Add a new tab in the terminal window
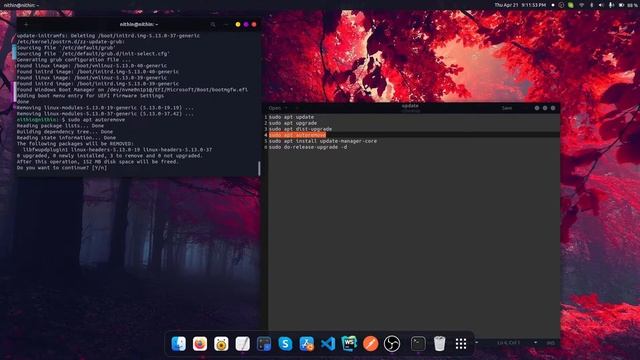The height and width of the screenshot is (360, 640). click(x=26, y=24)
